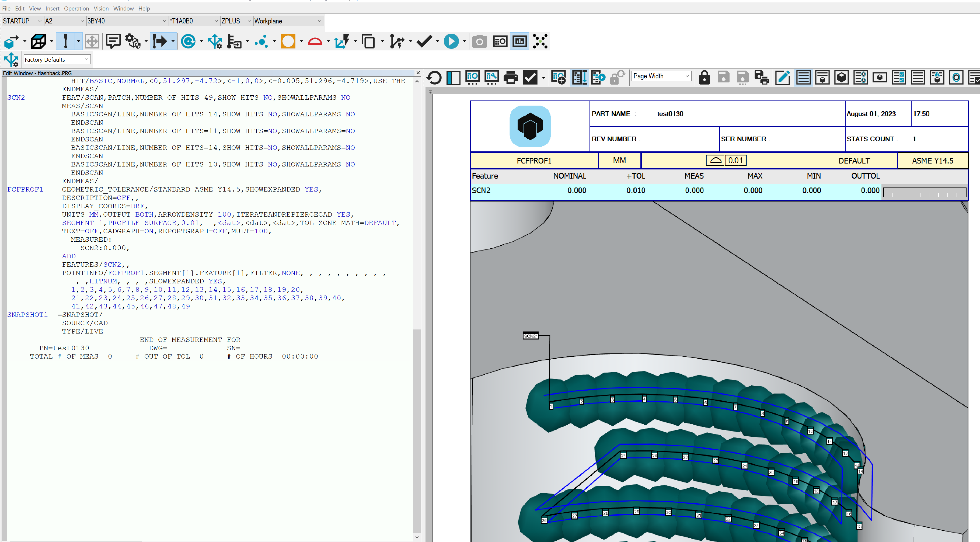Click the lock report icon
The width and height of the screenshot is (980, 542).
[x=704, y=77]
